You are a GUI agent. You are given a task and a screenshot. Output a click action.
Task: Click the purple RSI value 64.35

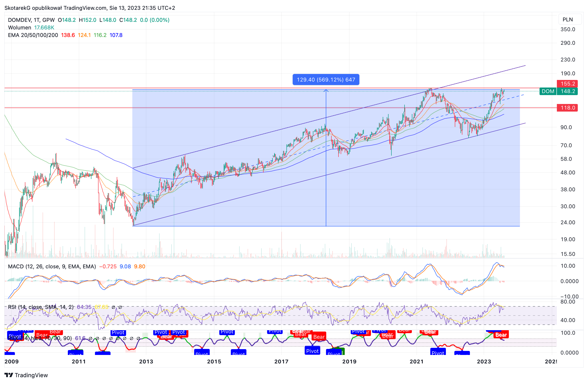[x=84, y=307]
